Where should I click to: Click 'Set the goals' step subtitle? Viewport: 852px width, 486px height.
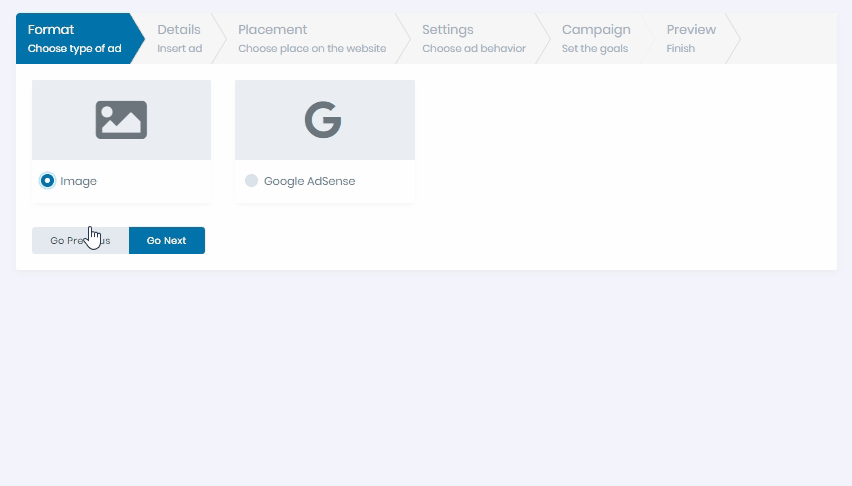click(595, 48)
